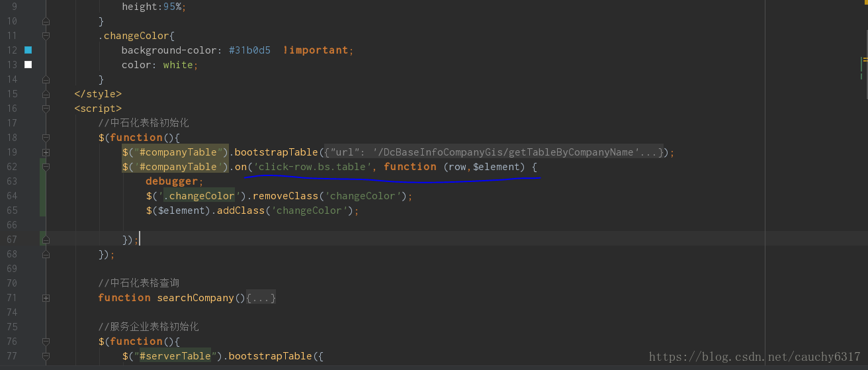868x370 pixels.
Task: Expand the folded bootstrapTable block on line 19
Action: click(x=46, y=152)
